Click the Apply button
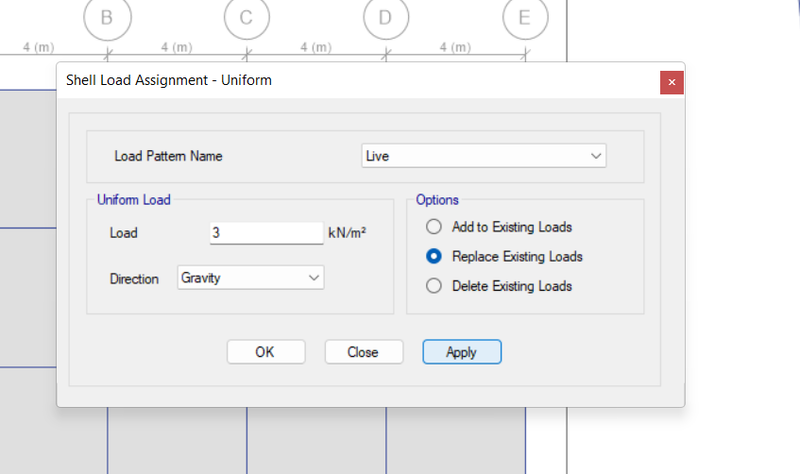The width and height of the screenshot is (800, 474). [x=462, y=352]
